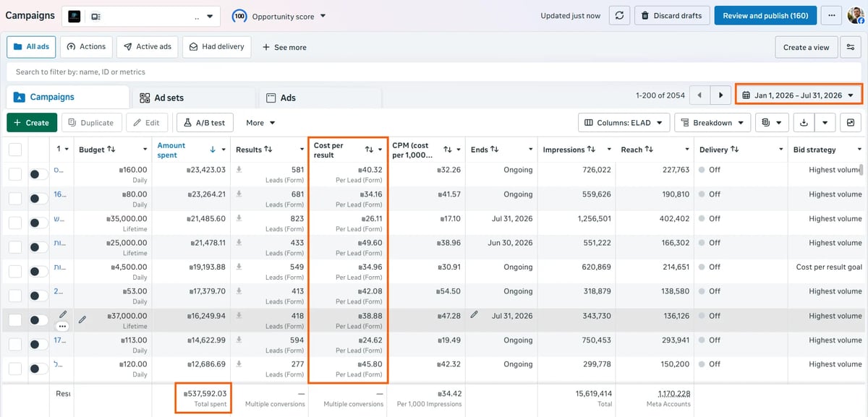
Task: Click the A/B test button
Action: (205, 123)
